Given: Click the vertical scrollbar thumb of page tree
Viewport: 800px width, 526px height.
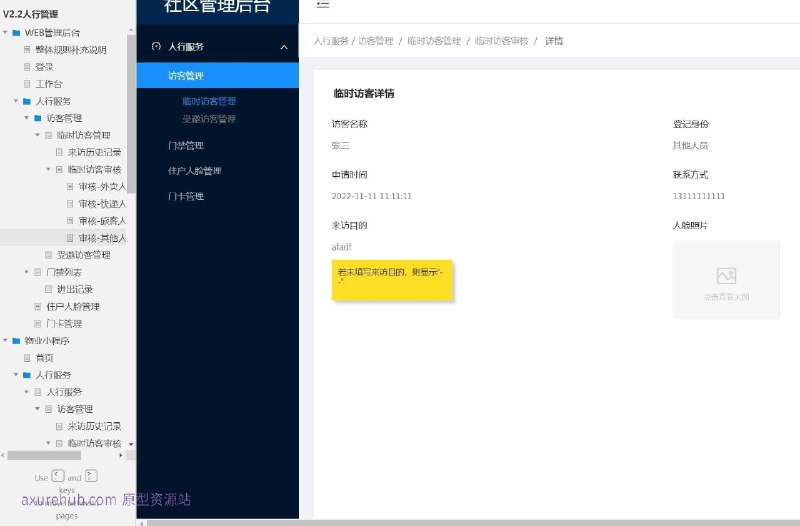Looking at the screenshot, I should coord(131,114).
